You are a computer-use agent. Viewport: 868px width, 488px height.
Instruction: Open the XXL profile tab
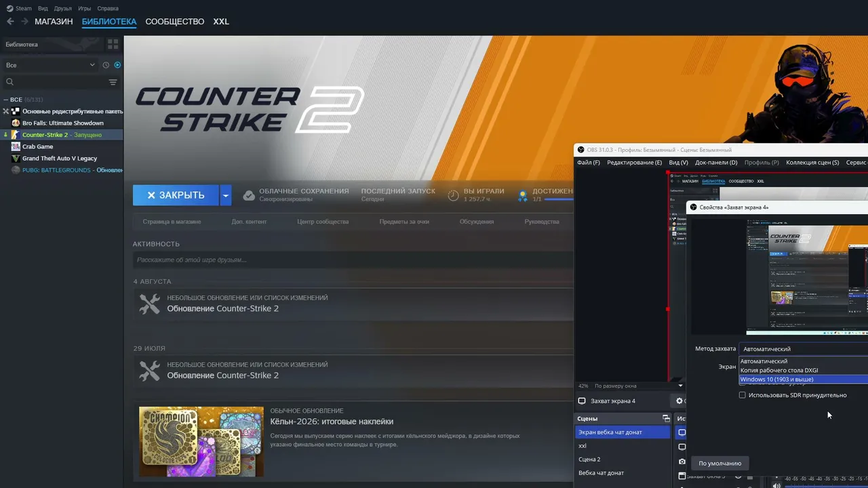click(221, 22)
